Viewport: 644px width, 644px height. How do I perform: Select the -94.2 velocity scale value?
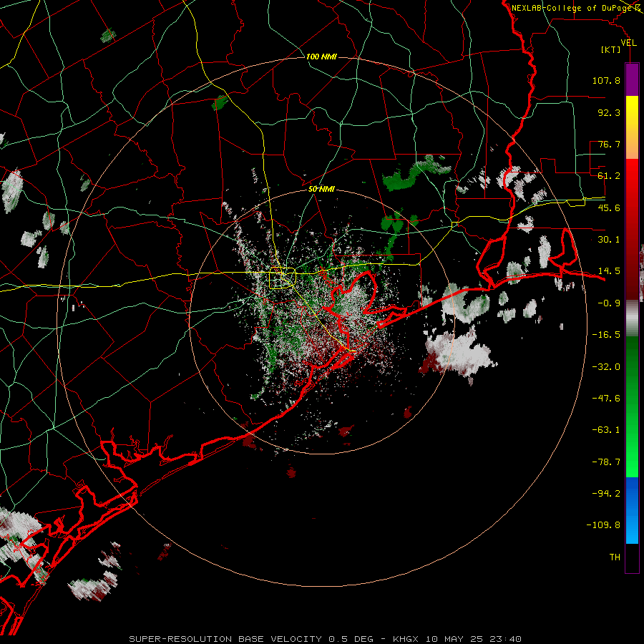coord(606,494)
